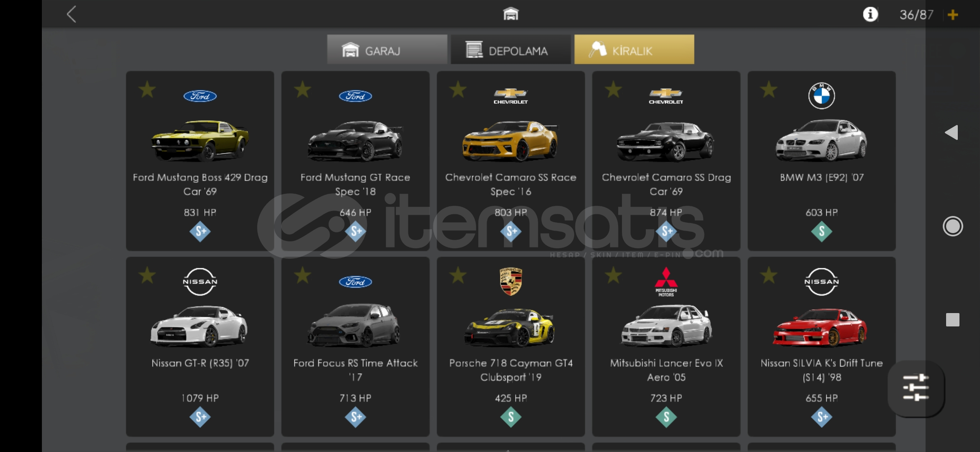
Task: Open the filter sliders button
Action: click(x=916, y=388)
